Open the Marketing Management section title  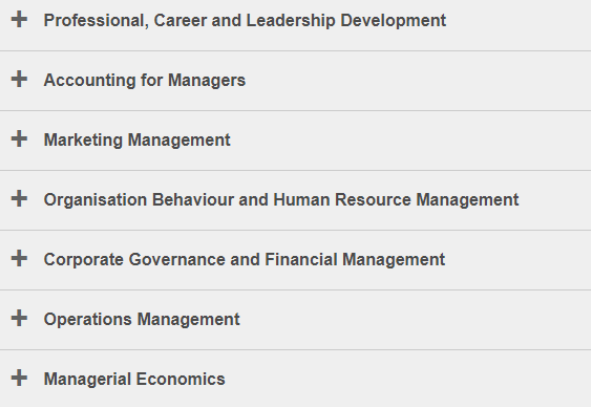(137, 140)
